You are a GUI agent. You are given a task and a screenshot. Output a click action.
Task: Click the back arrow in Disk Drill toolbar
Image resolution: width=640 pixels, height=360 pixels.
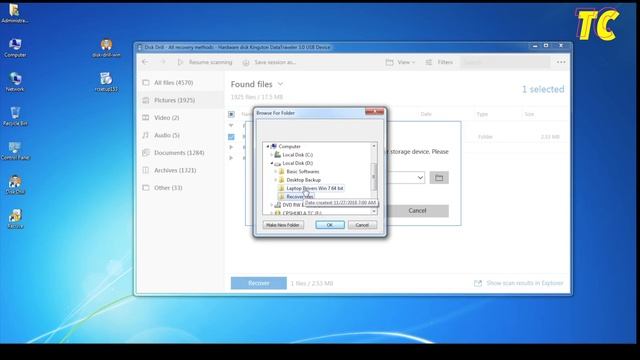145,62
